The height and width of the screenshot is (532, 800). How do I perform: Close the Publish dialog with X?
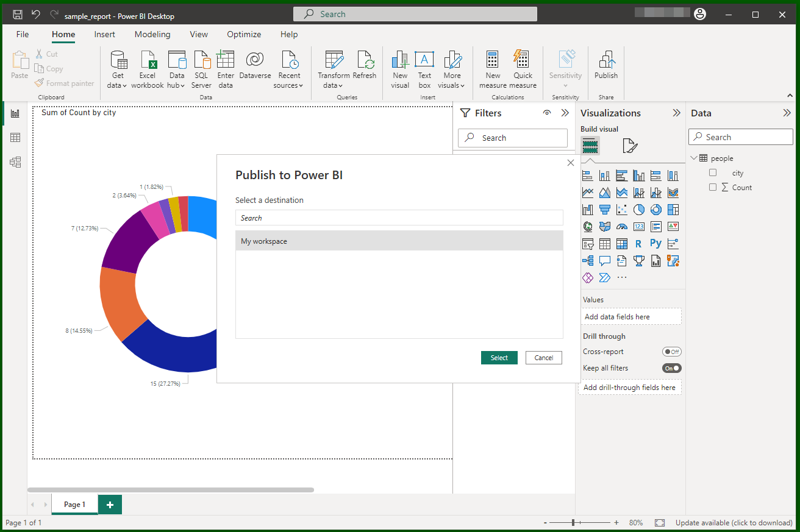571,163
